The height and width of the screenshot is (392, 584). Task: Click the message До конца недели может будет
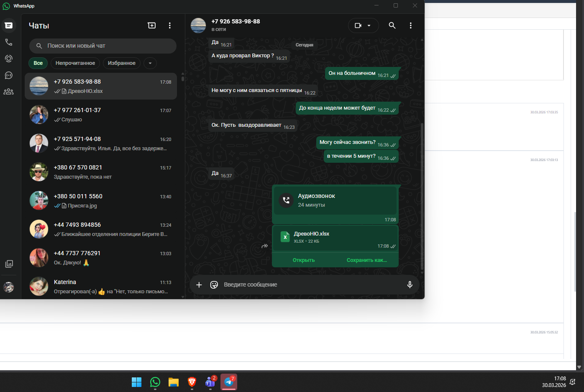[347, 108]
